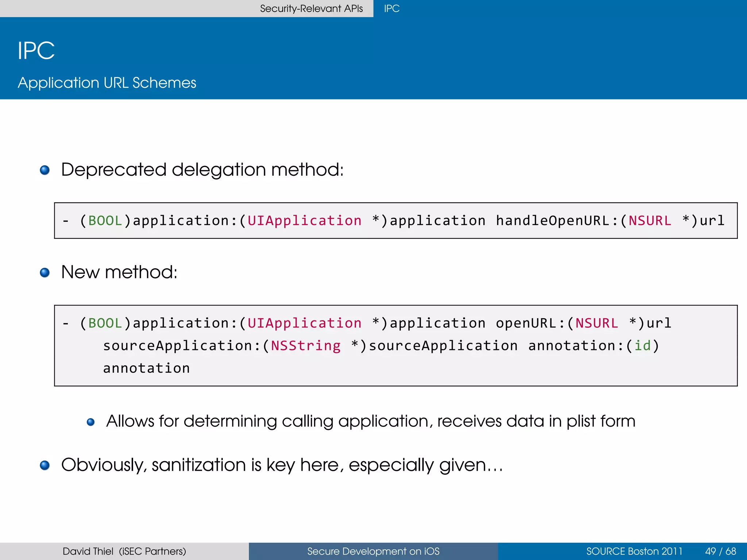Click the openURL sourceApplication code box
This screenshot has height=560, width=747.
click(x=396, y=346)
